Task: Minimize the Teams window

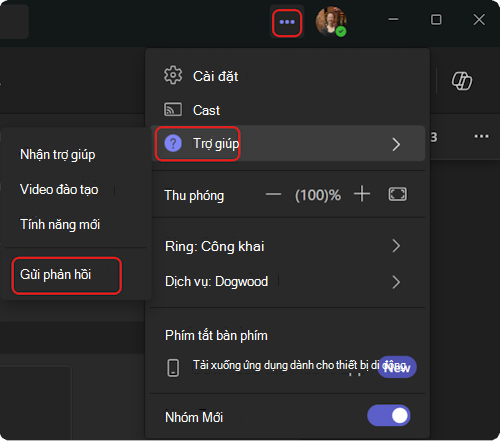Action: [393, 19]
